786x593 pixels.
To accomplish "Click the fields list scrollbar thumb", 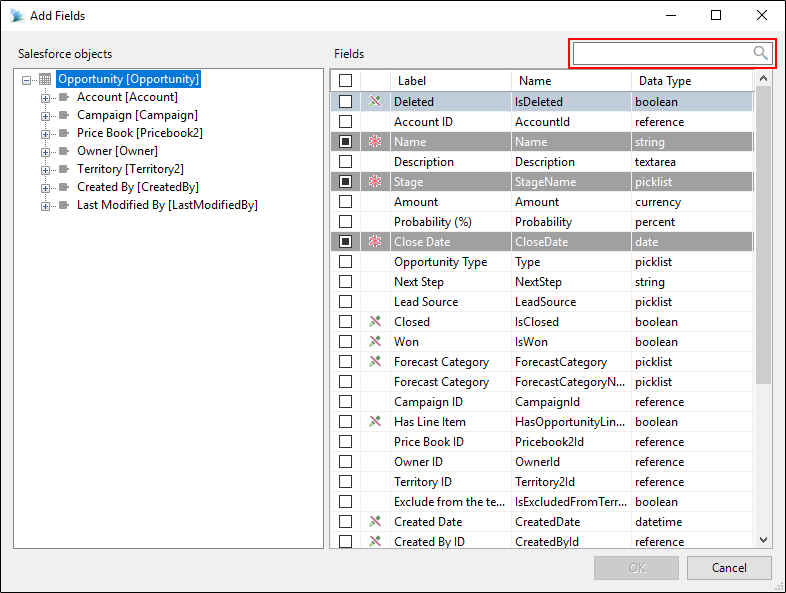I will 763,235.
